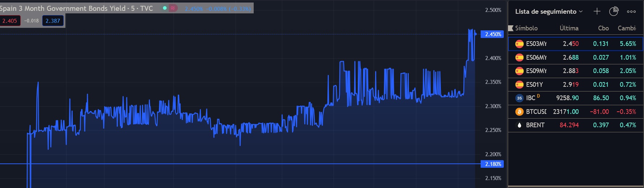Click the 2.450% current price label
The height and width of the screenshot is (188, 644).
coord(493,34)
